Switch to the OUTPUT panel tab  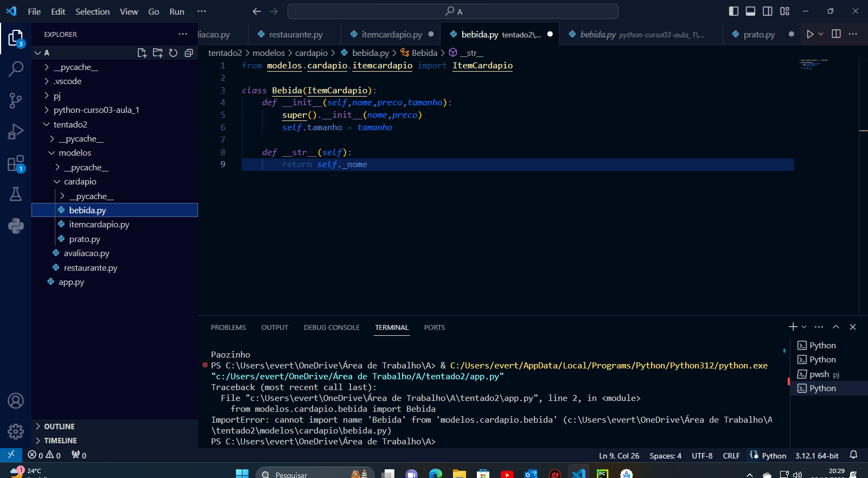[275, 327]
